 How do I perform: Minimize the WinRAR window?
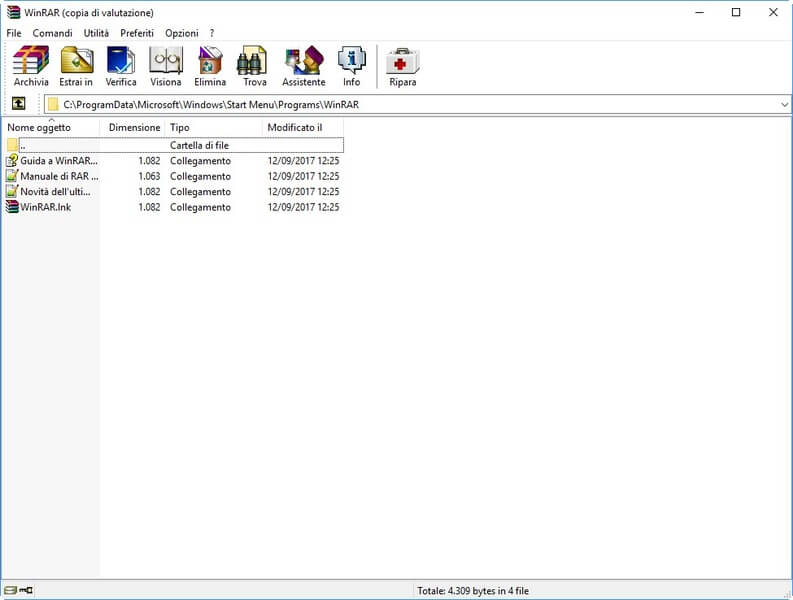pyautogui.click(x=699, y=12)
